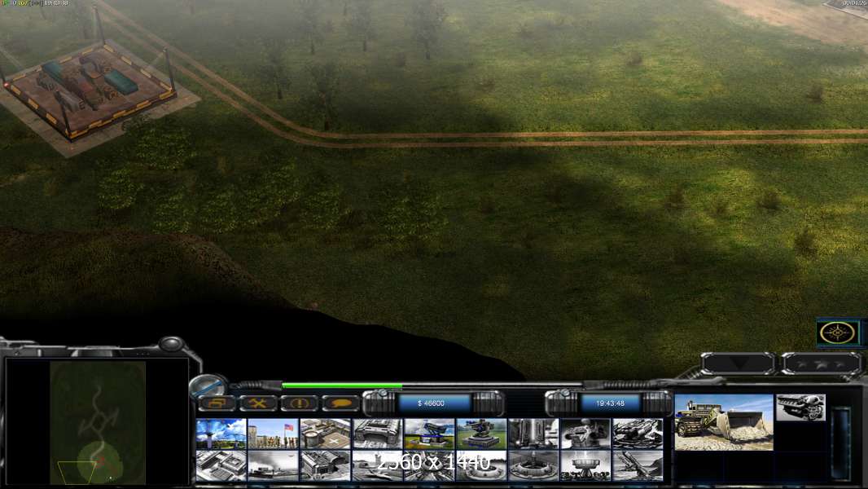Open the orange speech bubble chat button
This screenshot has width=868, height=489.
[x=340, y=403]
